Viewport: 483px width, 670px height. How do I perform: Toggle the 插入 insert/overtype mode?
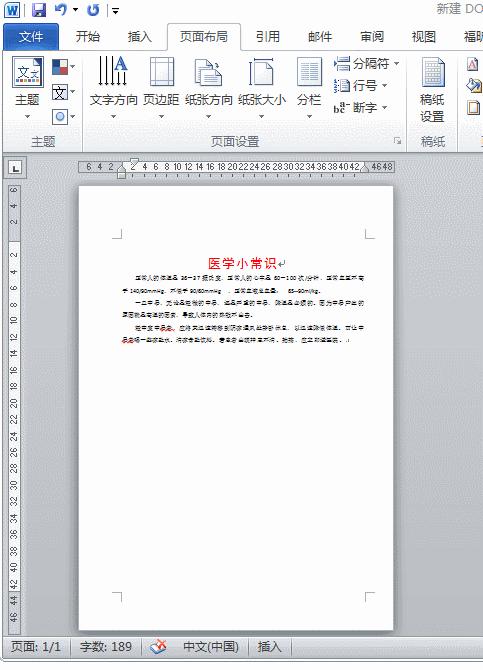[x=269, y=646]
